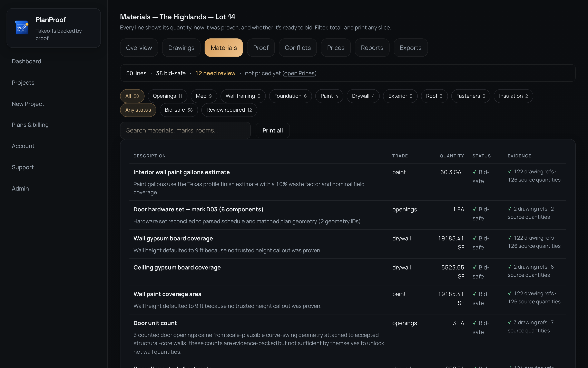Filter by Foundation 6 chip
This screenshot has height=368, width=588.
click(290, 96)
